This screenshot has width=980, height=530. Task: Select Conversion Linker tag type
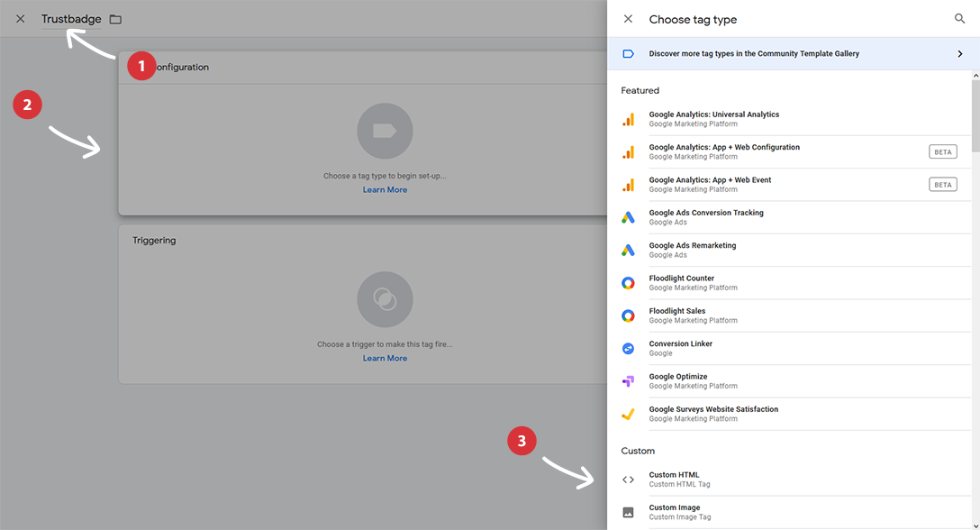(x=789, y=349)
